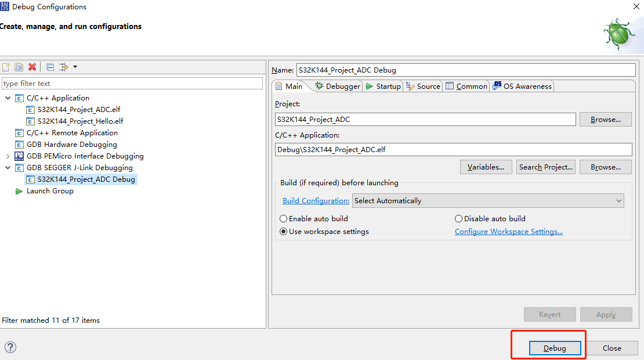The image size is (644, 360).
Task: Switch to the OS Awareness tab
Action: 522,87
